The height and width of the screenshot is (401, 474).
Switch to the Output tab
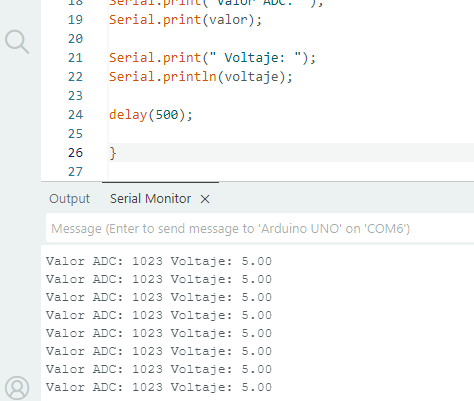click(x=69, y=199)
